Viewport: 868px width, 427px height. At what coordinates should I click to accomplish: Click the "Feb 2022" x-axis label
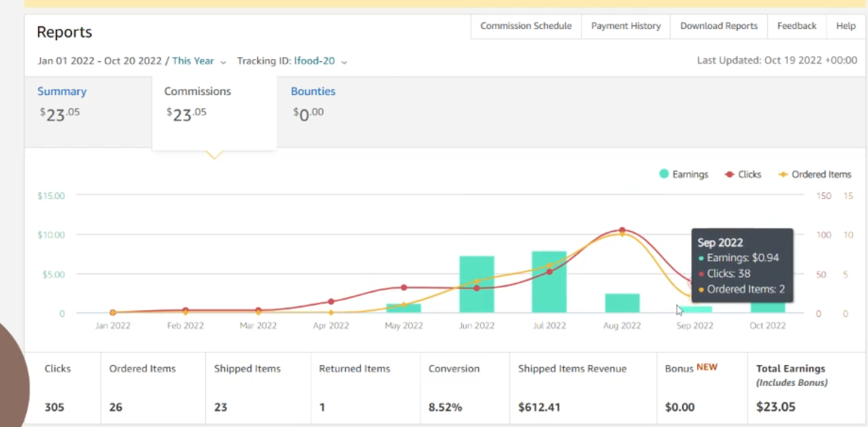(x=185, y=325)
